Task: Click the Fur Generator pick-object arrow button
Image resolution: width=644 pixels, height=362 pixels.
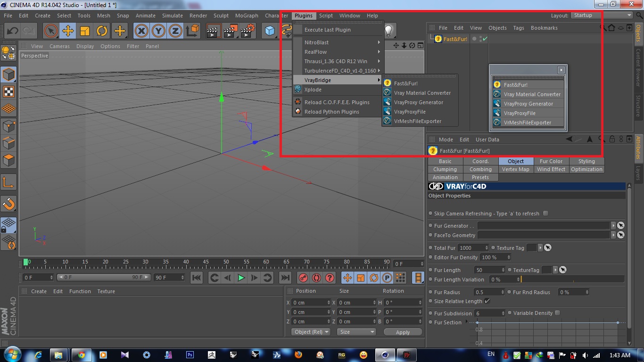Action: click(x=621, y=226)
